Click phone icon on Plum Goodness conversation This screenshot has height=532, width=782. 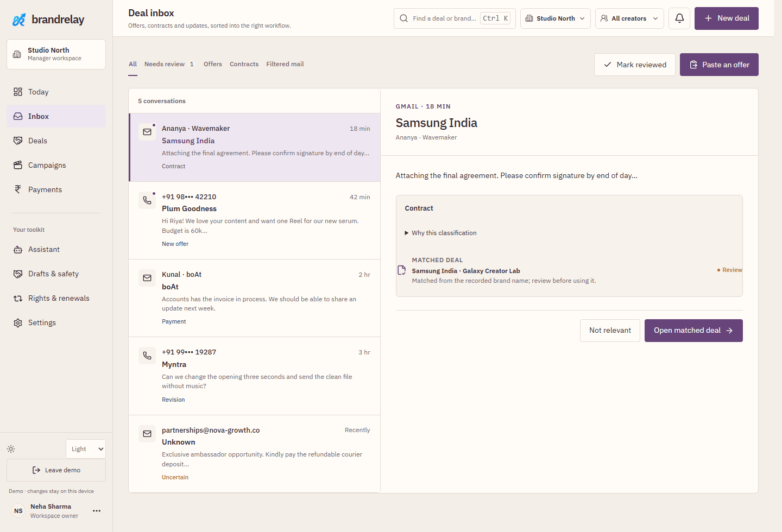click(x=147, y=200)
